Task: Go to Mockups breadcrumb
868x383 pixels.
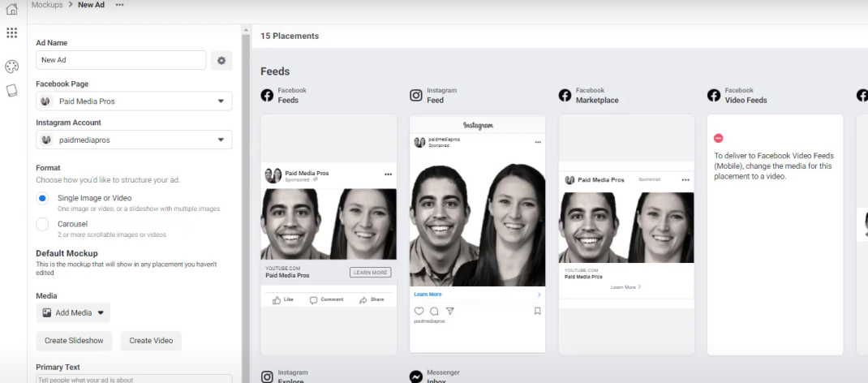Action: tap(47, 4)
